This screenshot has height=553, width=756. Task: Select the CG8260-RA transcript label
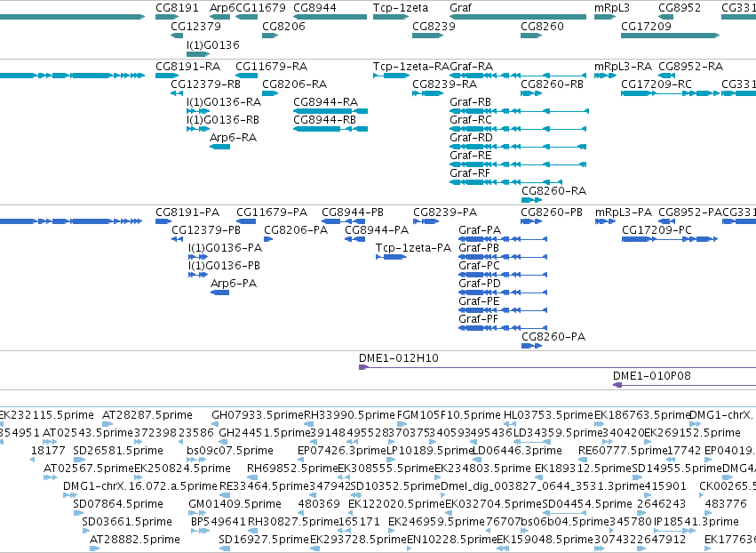tap(553, 190)
